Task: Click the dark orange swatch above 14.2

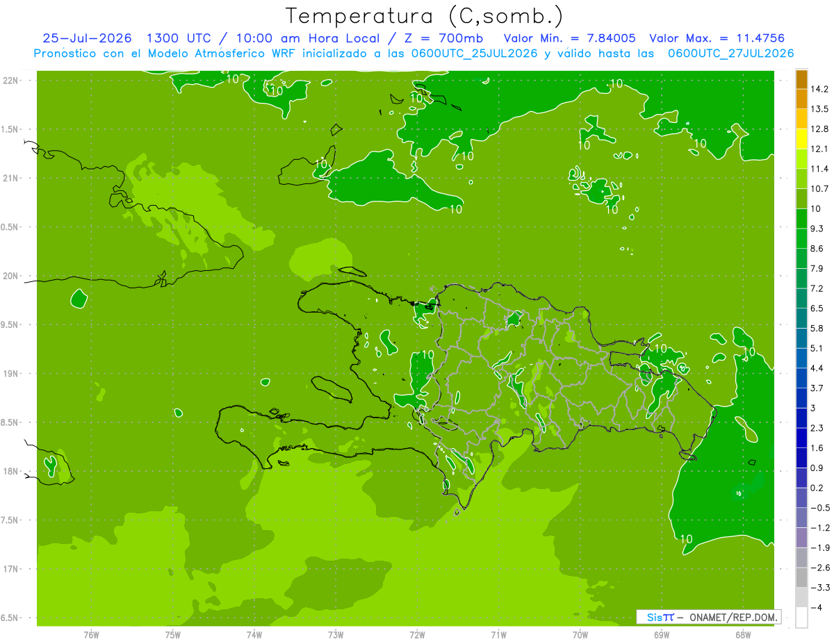Action: pyautogui.click(x=801, y=79)
